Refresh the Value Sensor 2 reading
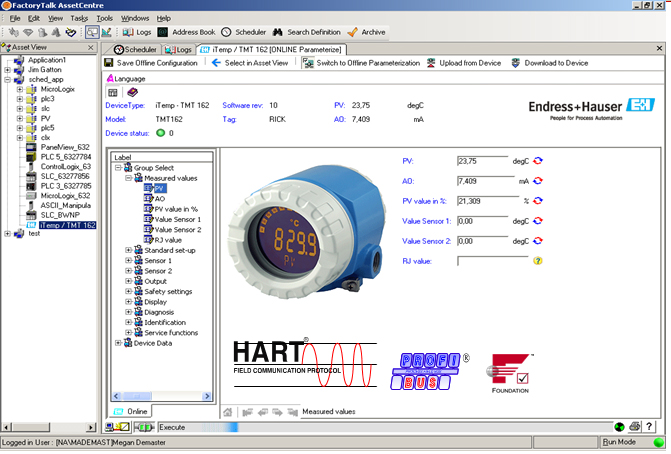 click(538, 241)
